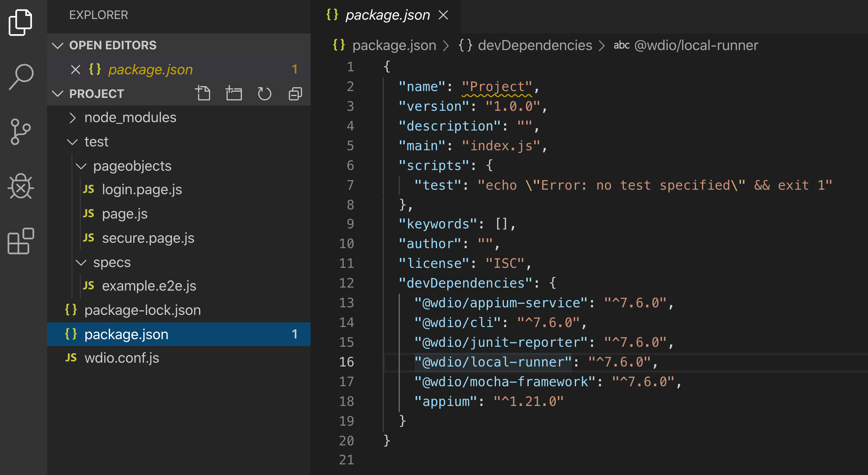The height and width of the screenshot is (475, 868).
Task: Open the Search view icon
Action: coord(21,77)
